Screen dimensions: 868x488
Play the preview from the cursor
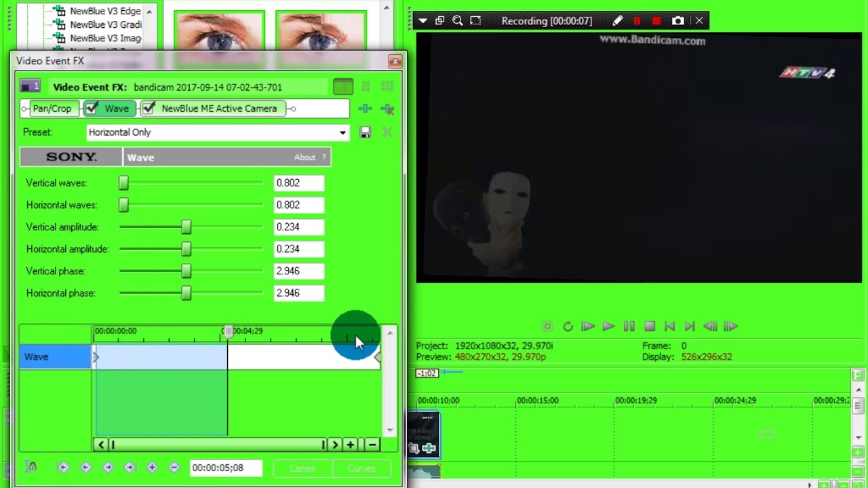608,327
